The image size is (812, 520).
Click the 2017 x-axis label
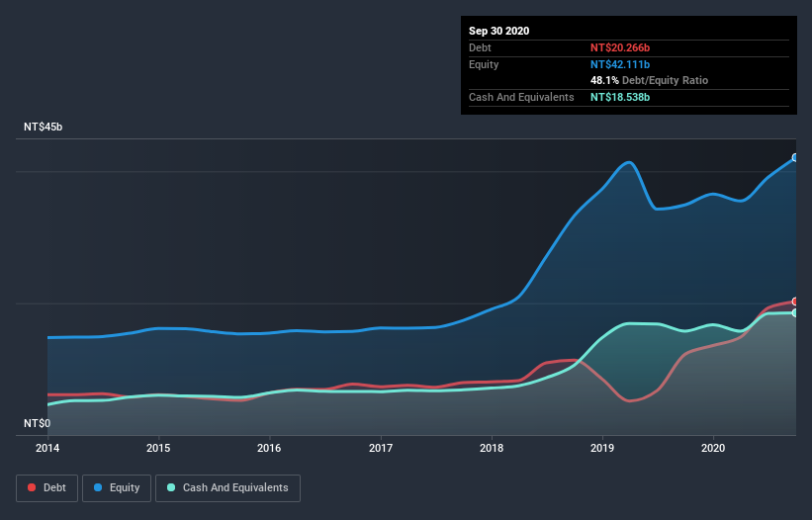click(381, 448)
